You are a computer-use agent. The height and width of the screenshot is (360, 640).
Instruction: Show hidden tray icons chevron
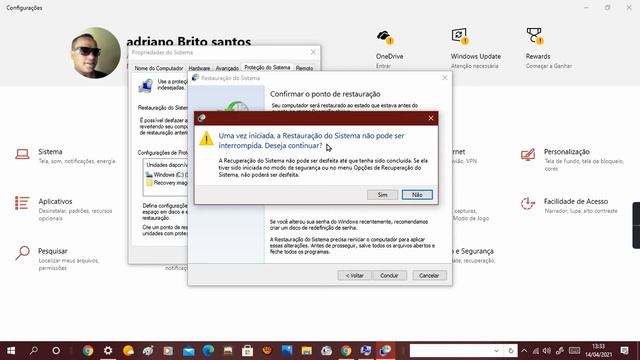(x=524, y=351)
